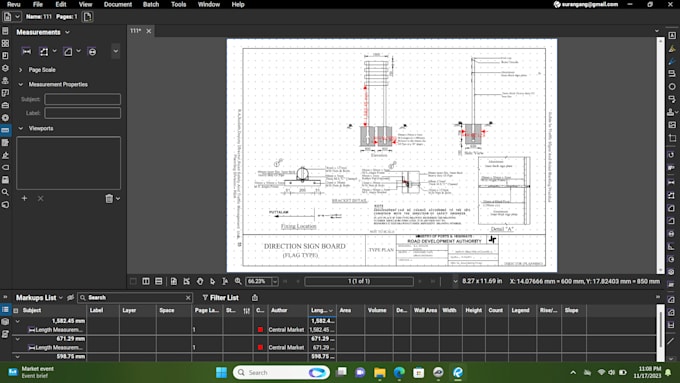
Task: Open the Area tool dropdown arrow
Action: point(78,51)
